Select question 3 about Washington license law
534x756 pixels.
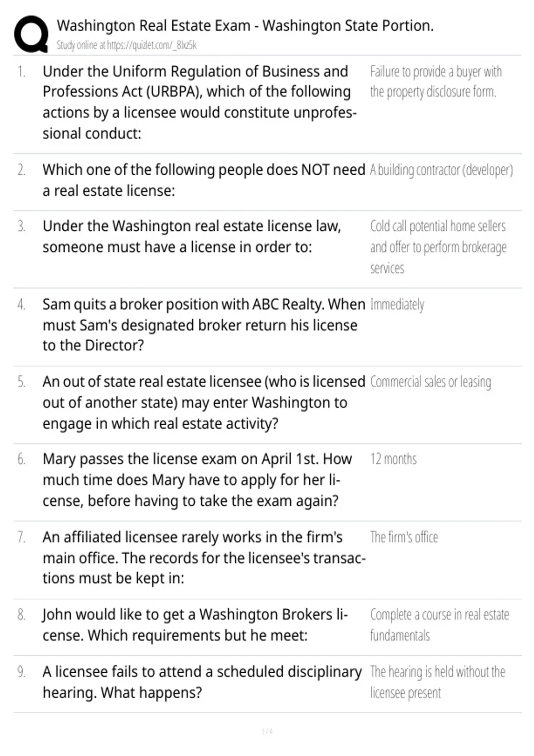(192, 236)
